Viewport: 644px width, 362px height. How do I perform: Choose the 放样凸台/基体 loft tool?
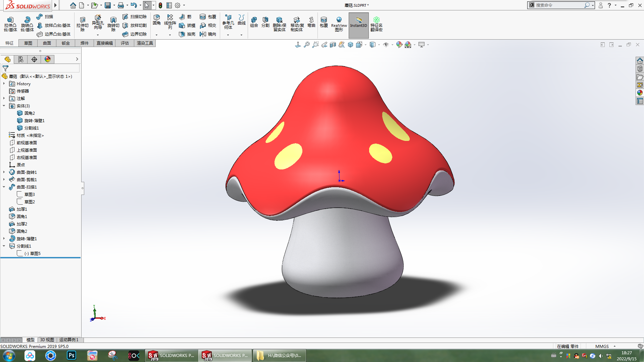(54, 25)
